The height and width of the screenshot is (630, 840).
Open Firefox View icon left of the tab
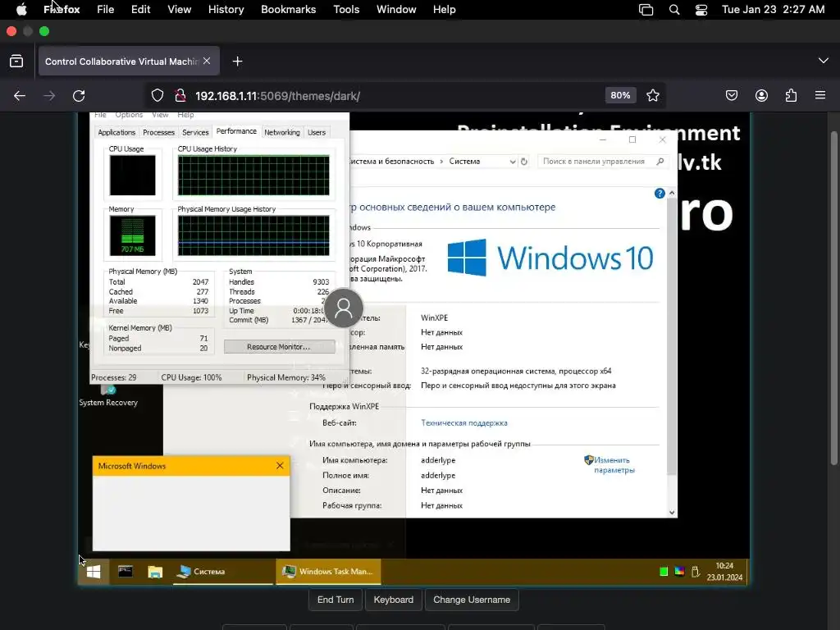(x=16, y=61)
